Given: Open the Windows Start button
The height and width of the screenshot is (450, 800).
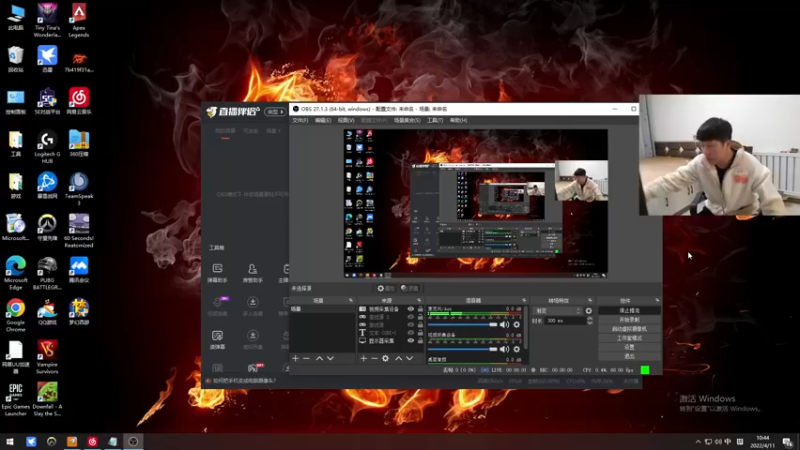Looking at the screenshot, I should (x=9, y=442).
